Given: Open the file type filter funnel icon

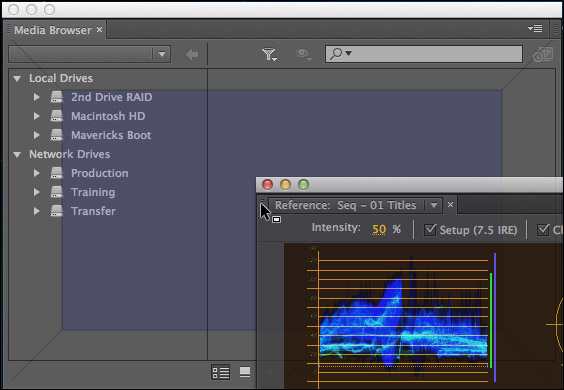Looking at the screenshot, I should [269, 55].
